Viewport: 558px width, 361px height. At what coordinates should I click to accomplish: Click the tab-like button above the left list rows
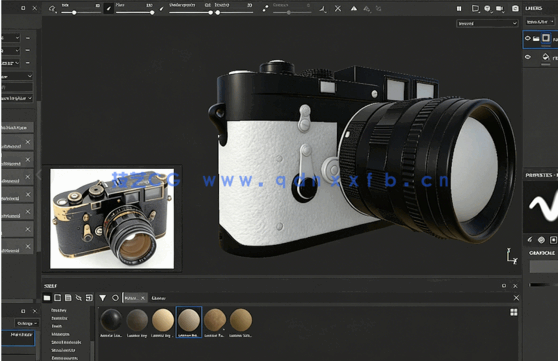17,127
